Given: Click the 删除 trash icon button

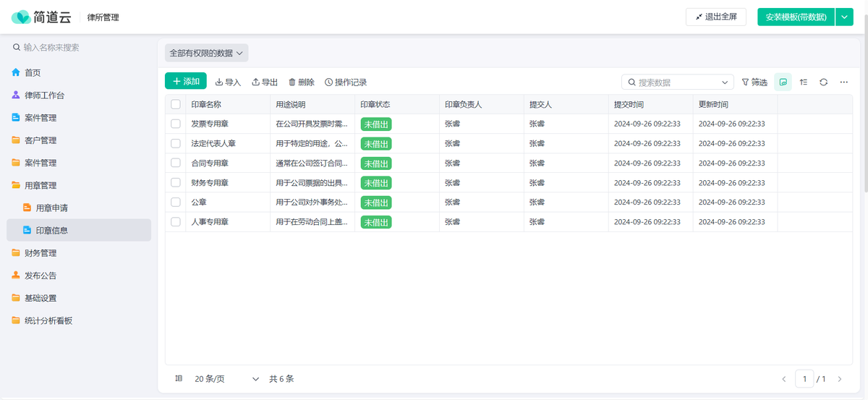Looking at the screenshot, I should pyautogui.click(x=301, y=82).
